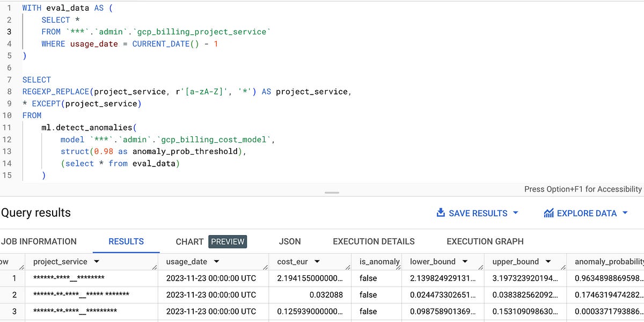Viewport: 644px width, 322px height.
Task: Switch to the JSON tab
Action: coord(290,241)
